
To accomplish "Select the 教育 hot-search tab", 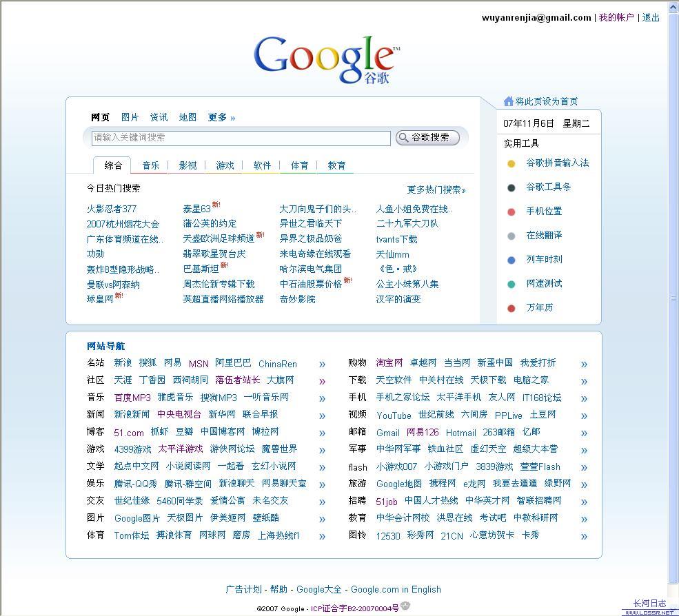I will coord(336,165).
